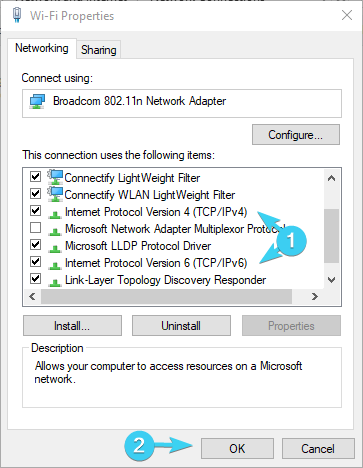Viewport: 363px width, 468px height.
Task: Select 'Microsoft Network Adapter Multiplexor Protocol' row
Action: click(x=175, y=229)
